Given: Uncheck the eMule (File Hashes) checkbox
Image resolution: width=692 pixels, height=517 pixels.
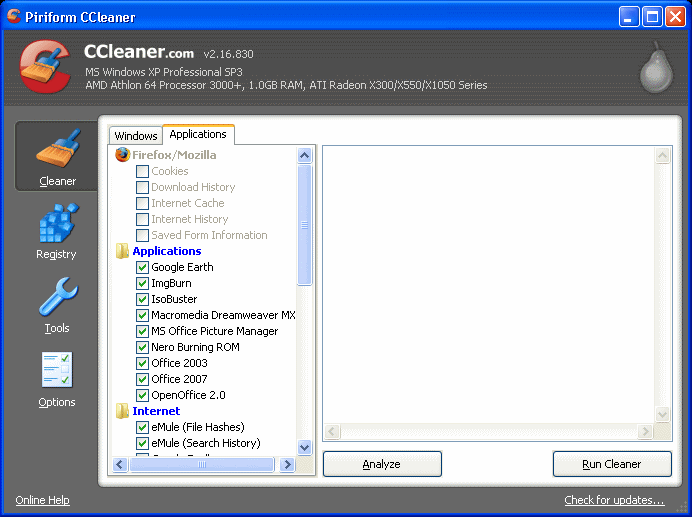Looking at the screenshot, I should [142, 427].
